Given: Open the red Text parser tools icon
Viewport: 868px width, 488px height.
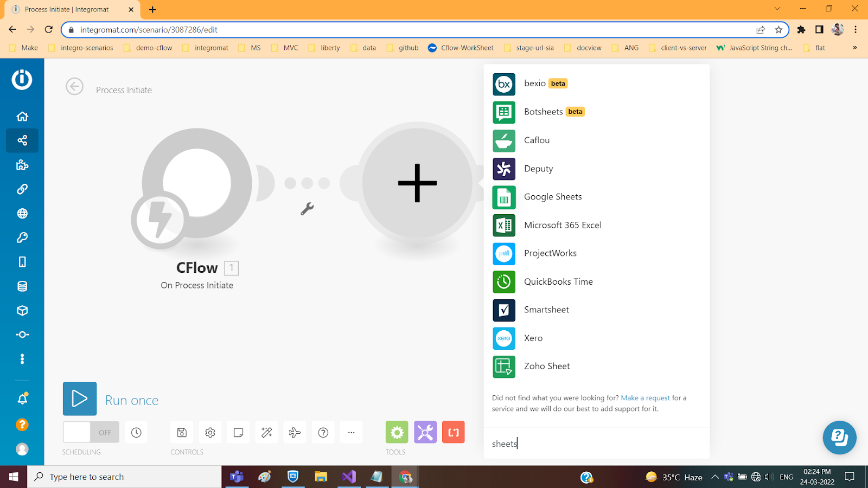Looking at the screenshot, I should tap(454, 432).
